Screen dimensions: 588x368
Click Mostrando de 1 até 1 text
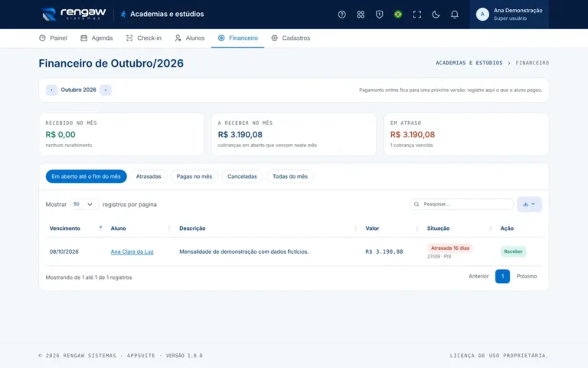click(x=89, y=278)
